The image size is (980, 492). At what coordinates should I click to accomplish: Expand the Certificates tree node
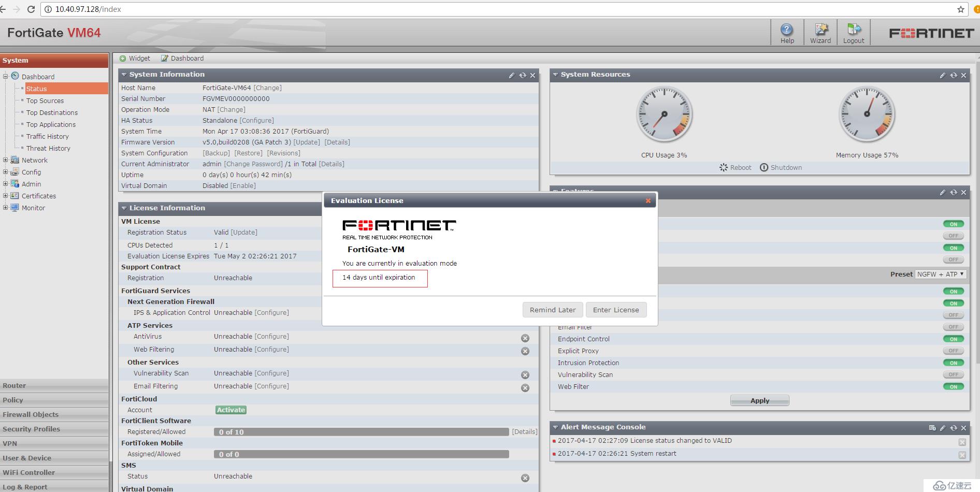click(6, 196)
